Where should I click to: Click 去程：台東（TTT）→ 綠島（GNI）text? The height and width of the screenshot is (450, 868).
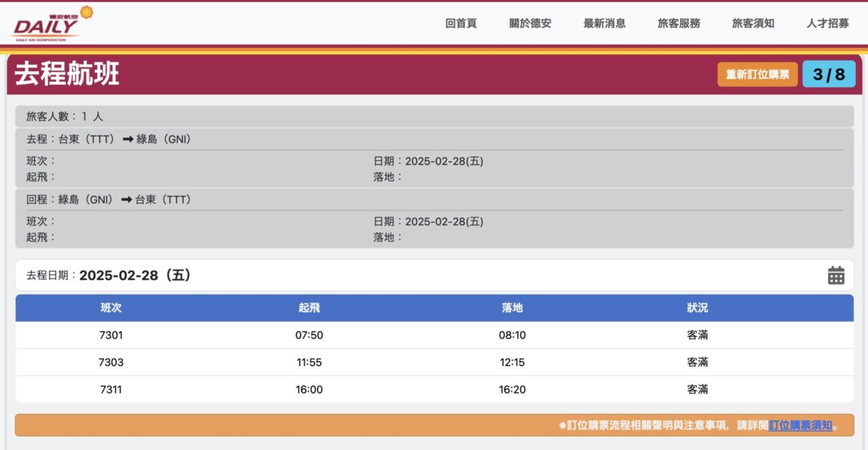[x=109, y=139]
